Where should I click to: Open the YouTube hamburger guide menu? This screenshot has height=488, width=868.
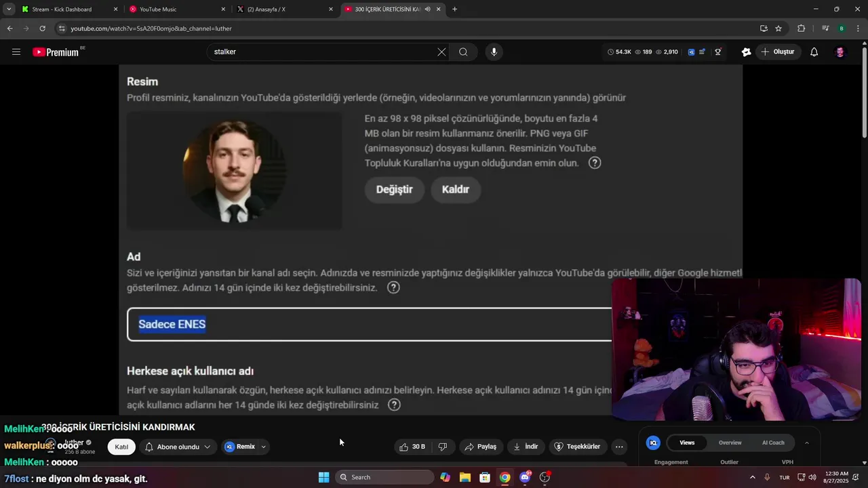16,52
